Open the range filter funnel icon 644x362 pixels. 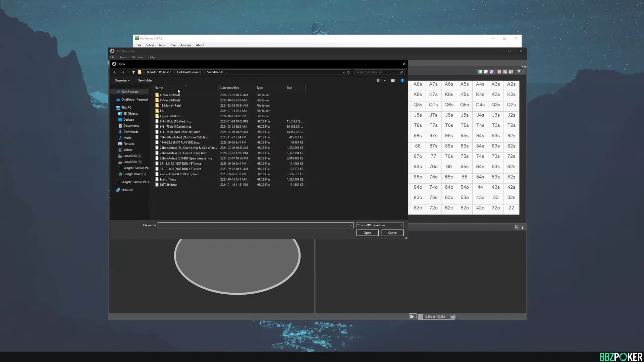click(519, 71)
